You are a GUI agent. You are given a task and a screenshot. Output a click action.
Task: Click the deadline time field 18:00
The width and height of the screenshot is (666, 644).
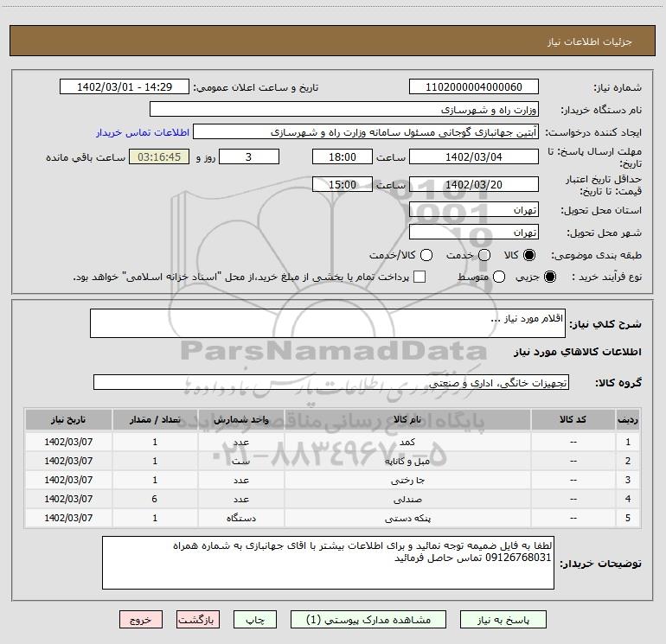[343, 156]
